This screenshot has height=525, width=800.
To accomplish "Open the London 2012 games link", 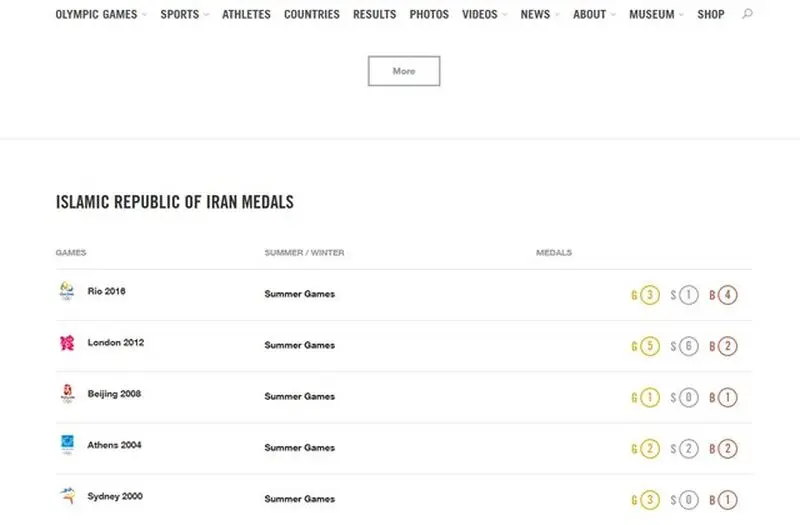I will [116, 342].
